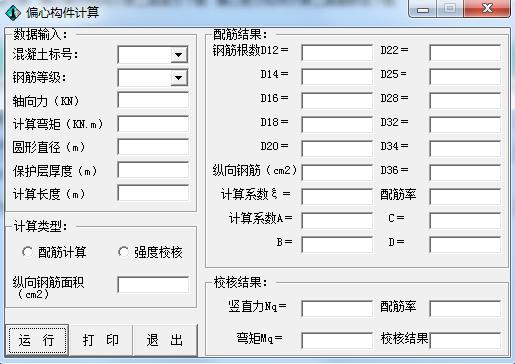This screenshot has width=515, height=364.
Task: Click the B= result field
Action: [x=337, y=245]
